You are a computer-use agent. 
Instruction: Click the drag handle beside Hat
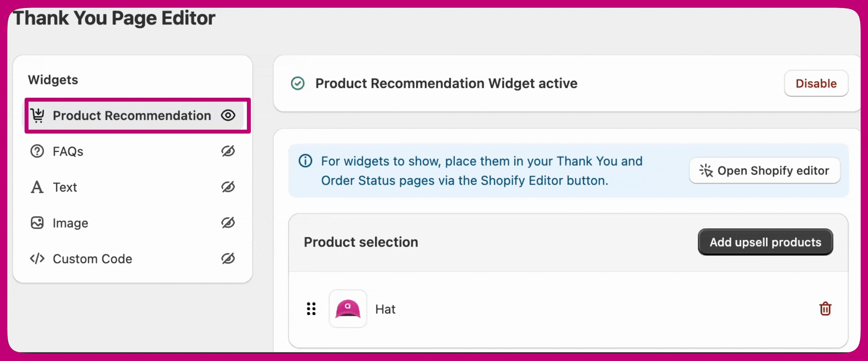pyautogui.click(x=311, y=309)
